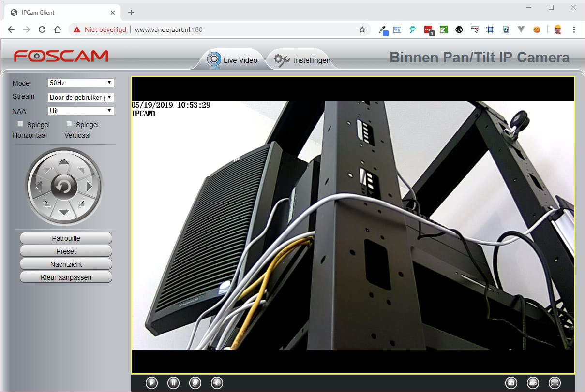Viewport: 585px width, 392px height.
Task: Click the Preset button
Action: tap(66, 251)
